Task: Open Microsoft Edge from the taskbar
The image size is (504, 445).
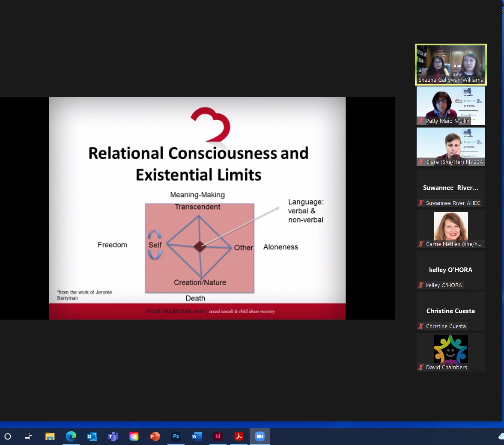Action: [x=71, y=436]
